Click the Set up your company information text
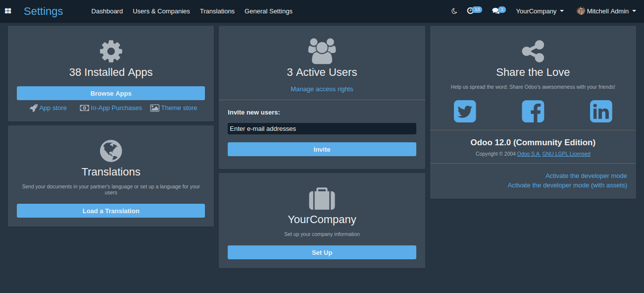Viewport: 644px width, 293px height. click(x=322, y=234)
